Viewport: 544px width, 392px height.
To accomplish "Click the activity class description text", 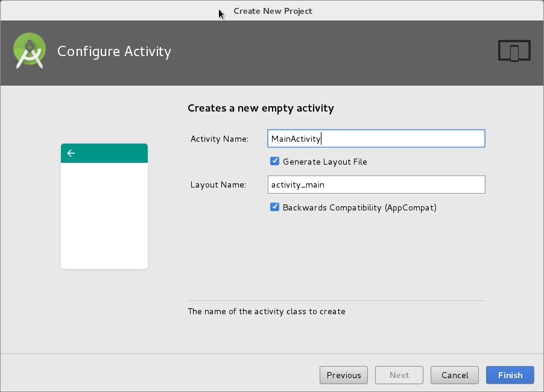I will coord(267,312).
